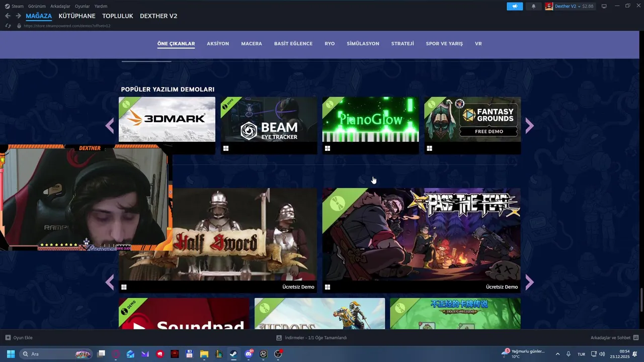
Task: Open Arkadaşlar ve Sohbet panel
Action: pyautogui.click(x=614, y=338)
